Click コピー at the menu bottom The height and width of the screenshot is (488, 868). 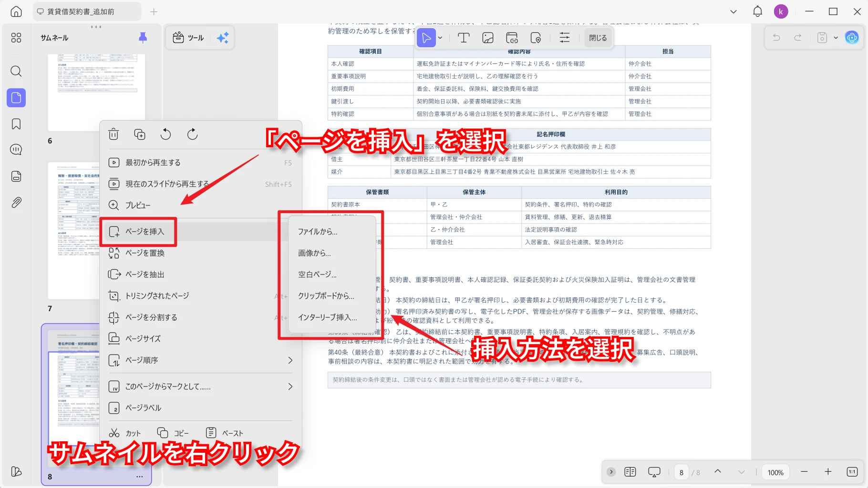tap(173, 433)
